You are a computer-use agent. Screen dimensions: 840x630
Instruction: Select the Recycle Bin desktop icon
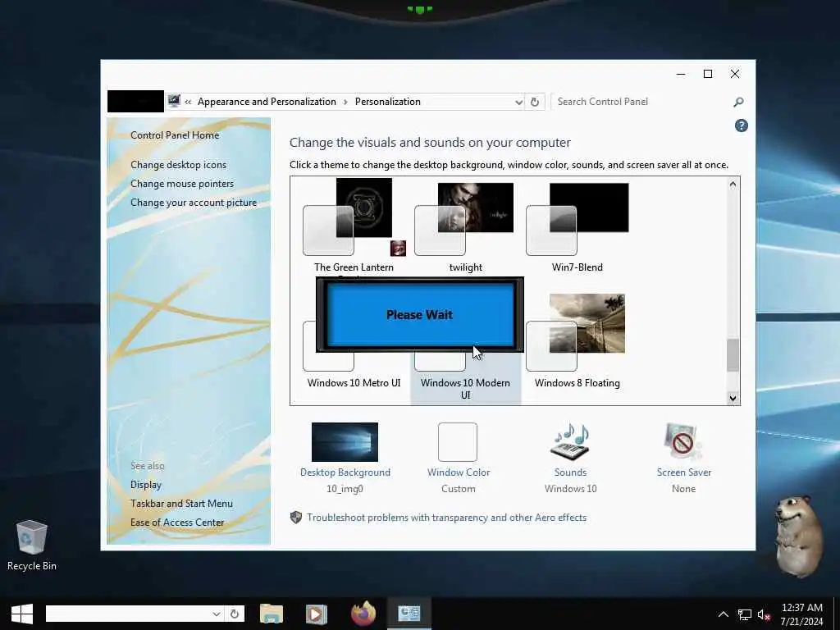click(32, 546)
